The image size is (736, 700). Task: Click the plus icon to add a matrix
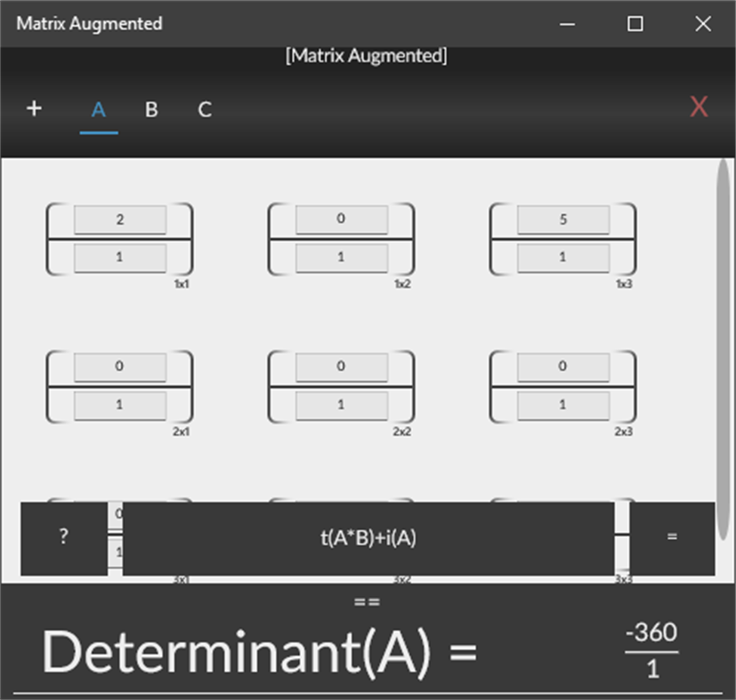[34, 109]
